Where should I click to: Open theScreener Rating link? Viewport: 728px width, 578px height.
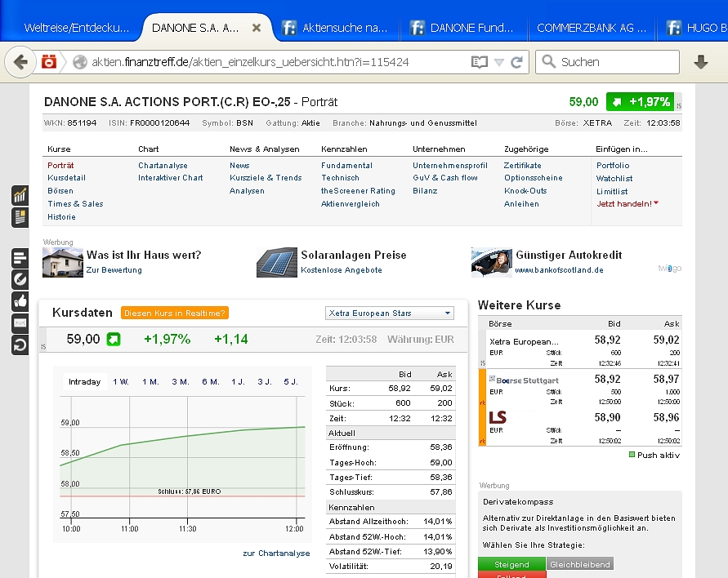click(x=358, y=191)
